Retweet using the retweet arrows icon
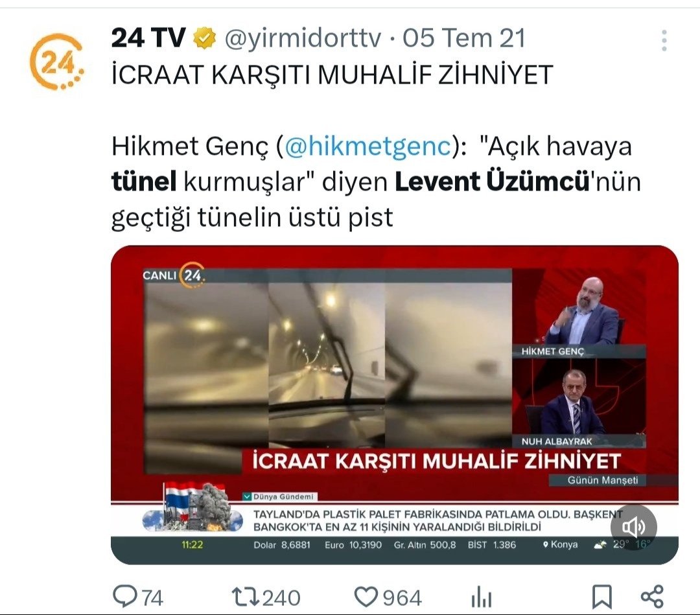Viewport: 700px width, 615px height. click(246, 597)
